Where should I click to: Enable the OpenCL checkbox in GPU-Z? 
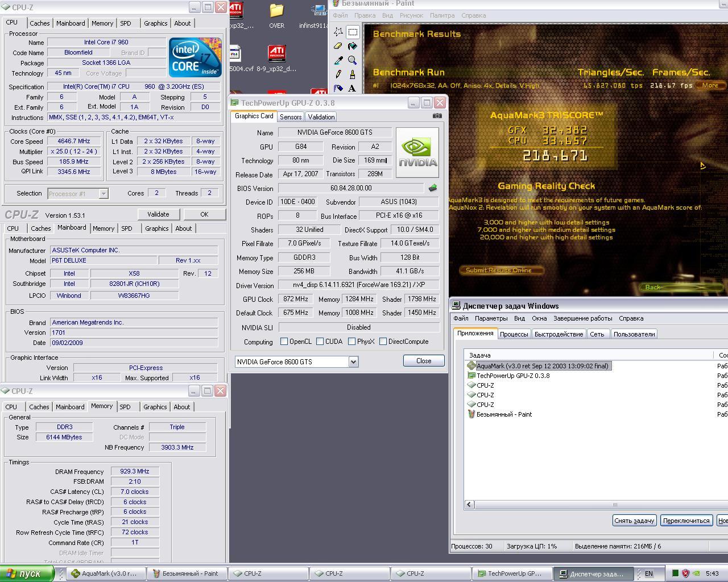[x=284, y=342]
